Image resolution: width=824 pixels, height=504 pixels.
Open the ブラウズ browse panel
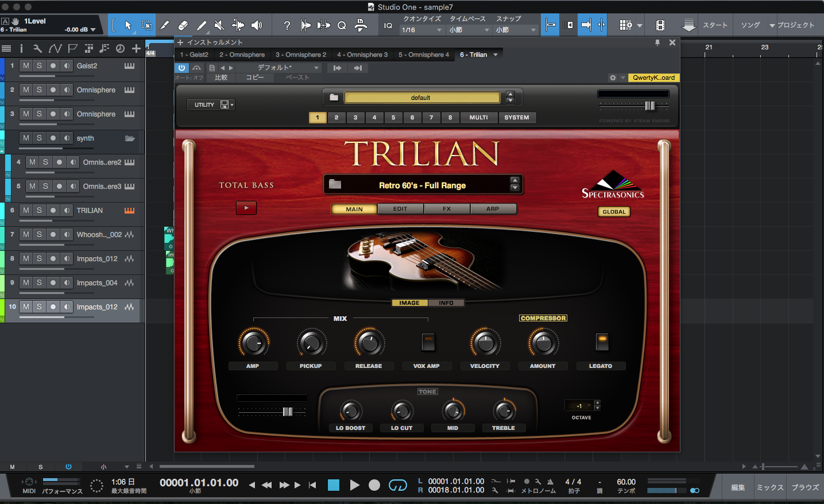(x=805, y=487)
